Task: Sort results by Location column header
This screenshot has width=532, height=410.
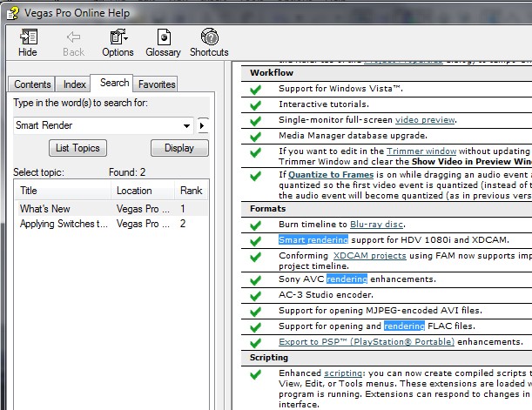Action: (x=143, y=191)
